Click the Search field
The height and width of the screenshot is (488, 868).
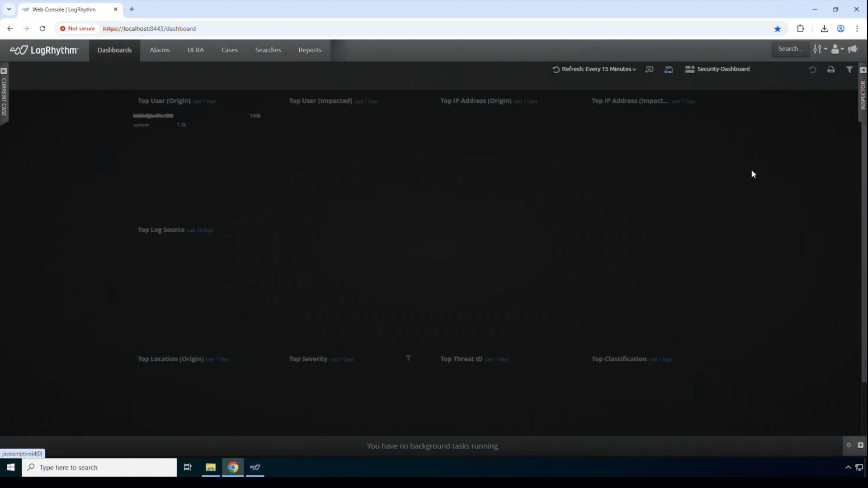point(790,49)
